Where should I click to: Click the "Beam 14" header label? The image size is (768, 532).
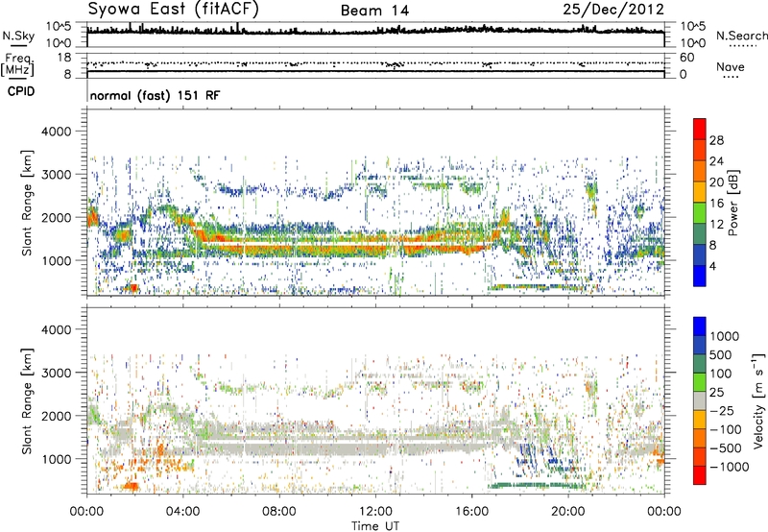[x=374, y=11]
